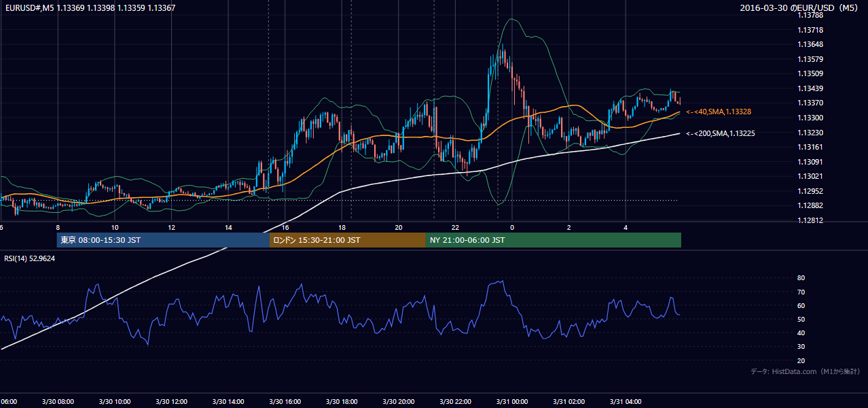Click price axis value 1.13300
This screenshot has height=408, width=868.
click(811, 118)
